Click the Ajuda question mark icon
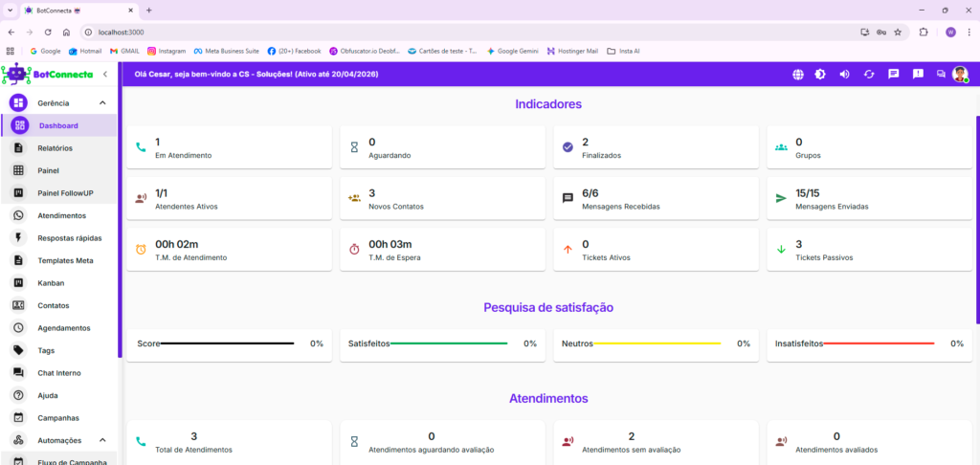Image resolution: width=980 pixels, height=465 pixels. pyautogui.click(x=19, y=395)
